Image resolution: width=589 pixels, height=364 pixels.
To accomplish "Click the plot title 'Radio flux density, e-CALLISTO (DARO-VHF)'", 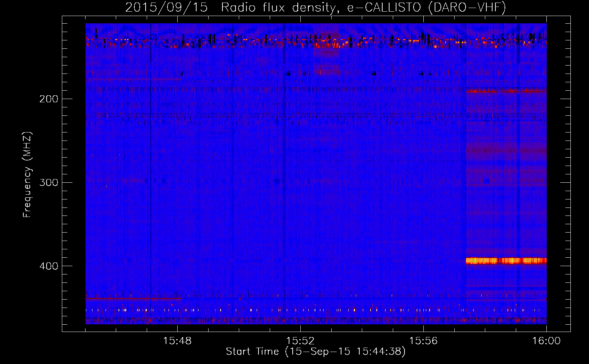I will coord(363,7).
